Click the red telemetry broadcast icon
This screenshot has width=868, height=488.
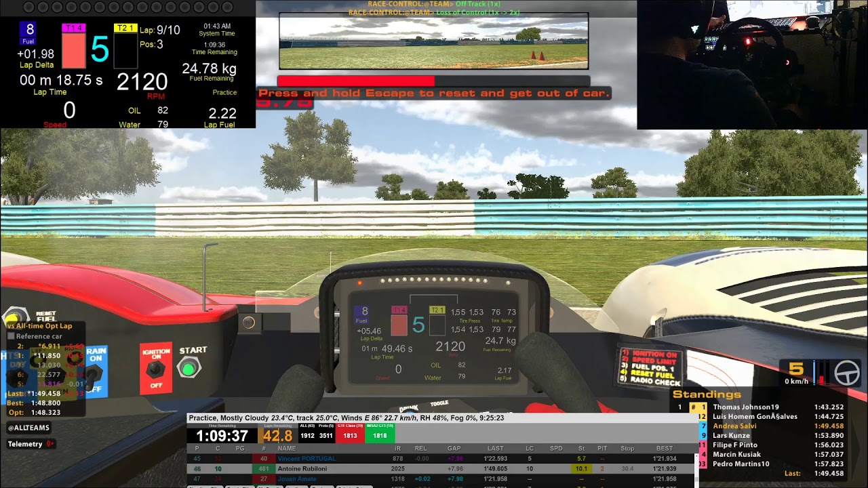pyautogui.click(x=50, y=444)
